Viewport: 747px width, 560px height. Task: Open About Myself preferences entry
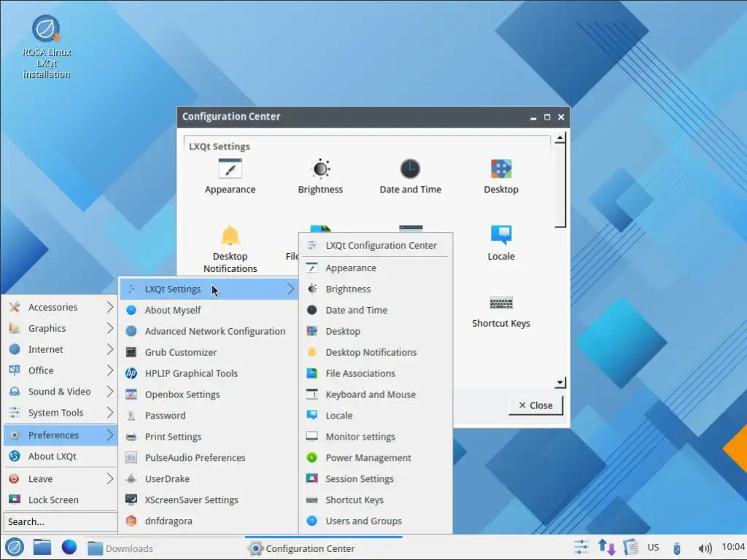click(209, 310)
